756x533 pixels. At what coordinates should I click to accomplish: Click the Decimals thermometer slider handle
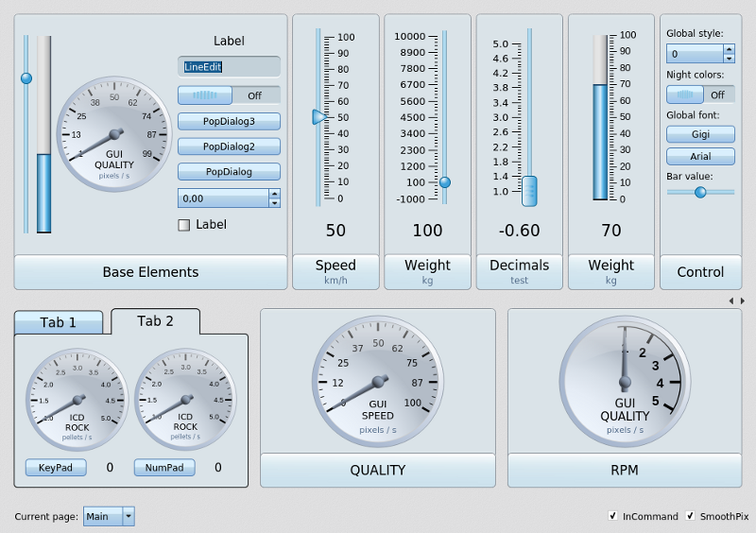529,190
